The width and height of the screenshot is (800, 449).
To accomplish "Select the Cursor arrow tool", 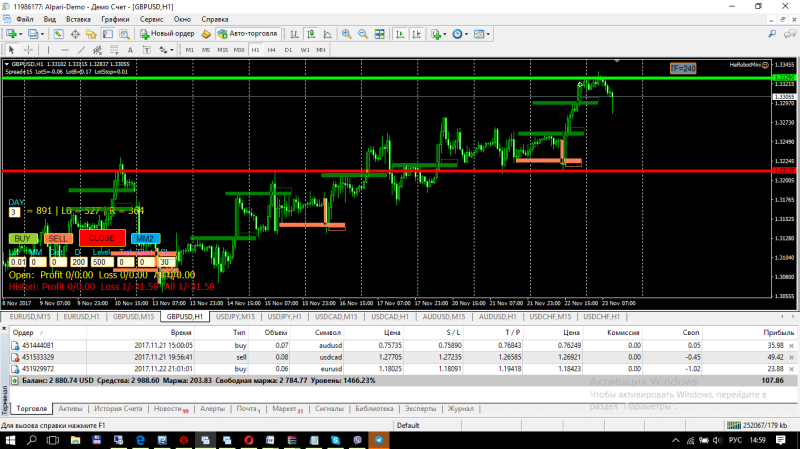I will (x=11, y=50).
